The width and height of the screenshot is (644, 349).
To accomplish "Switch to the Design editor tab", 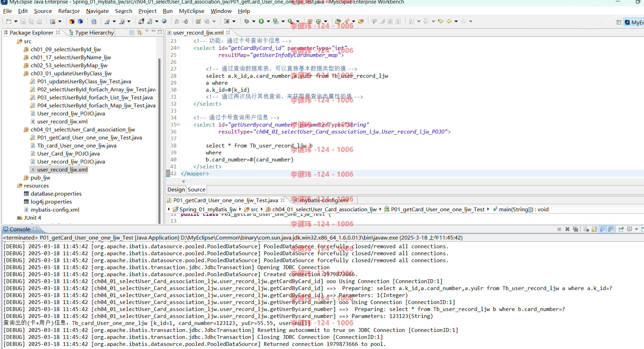I will [x=176, y=189].
